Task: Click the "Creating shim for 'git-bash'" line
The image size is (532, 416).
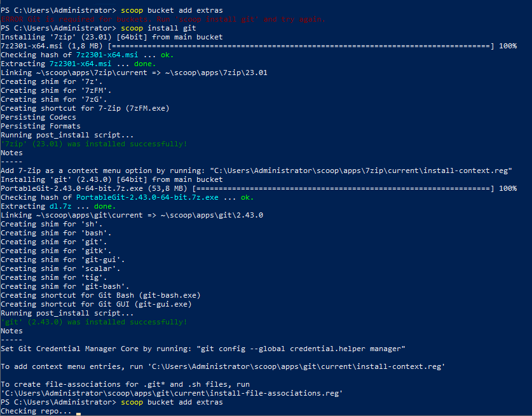Action: click(65, 287)
